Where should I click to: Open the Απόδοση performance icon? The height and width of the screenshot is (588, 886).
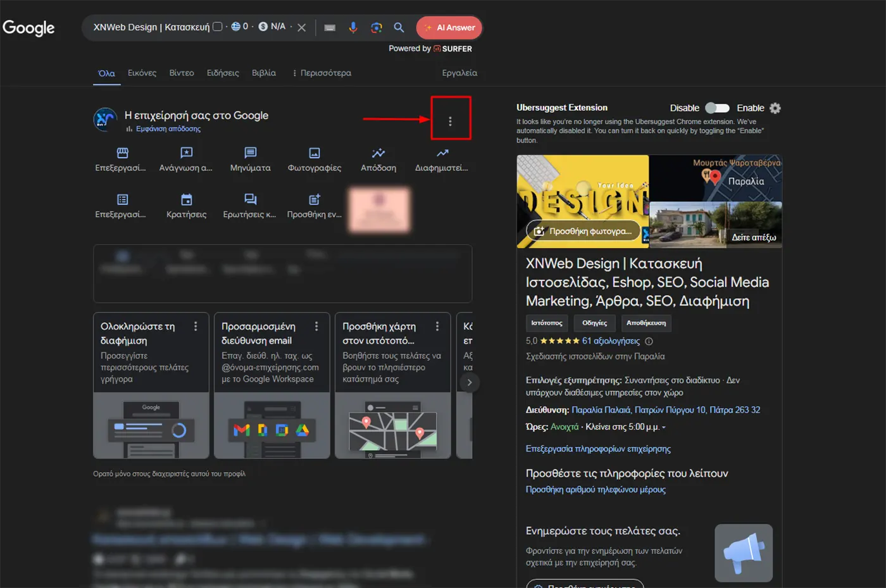(378, 153)
